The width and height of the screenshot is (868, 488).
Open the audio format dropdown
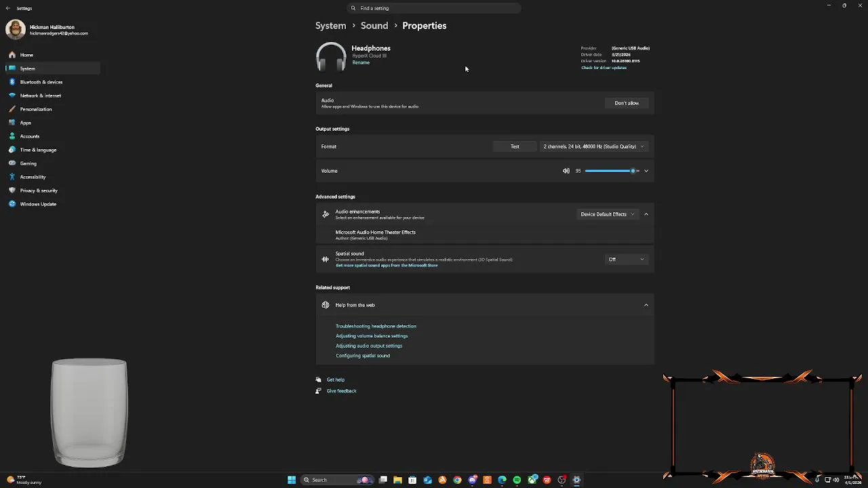click(593, 146)
